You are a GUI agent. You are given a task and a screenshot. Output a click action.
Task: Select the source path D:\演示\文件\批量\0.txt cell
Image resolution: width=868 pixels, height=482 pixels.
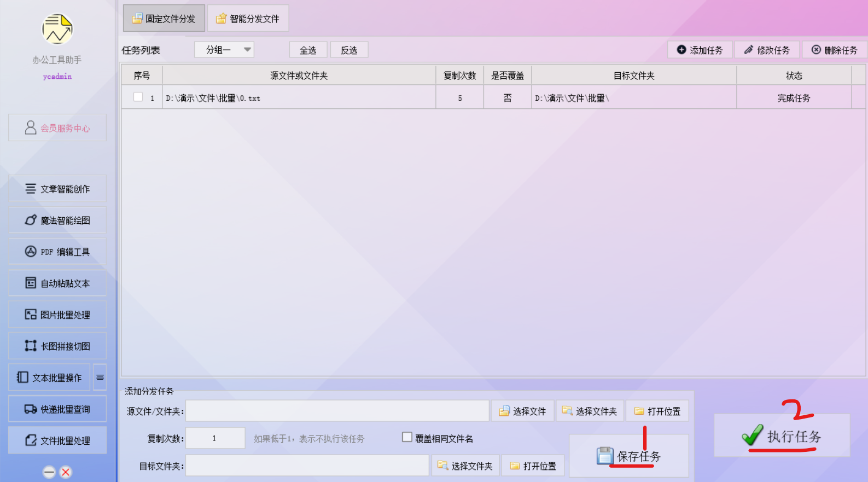tap(299, 98)
